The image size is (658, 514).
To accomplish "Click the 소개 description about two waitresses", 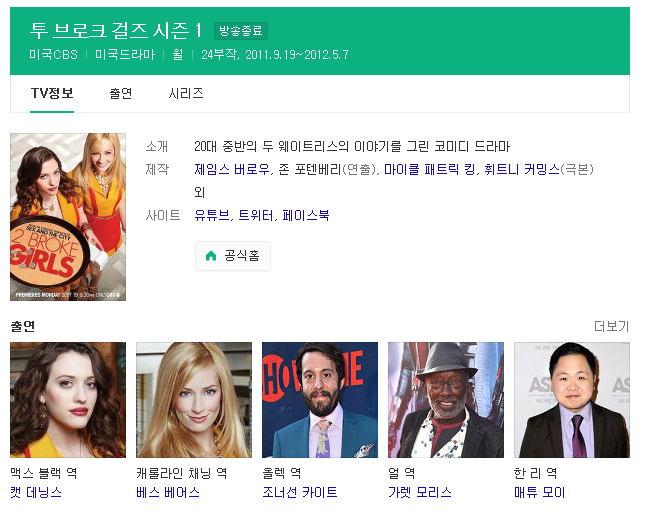I will (352, 146).
